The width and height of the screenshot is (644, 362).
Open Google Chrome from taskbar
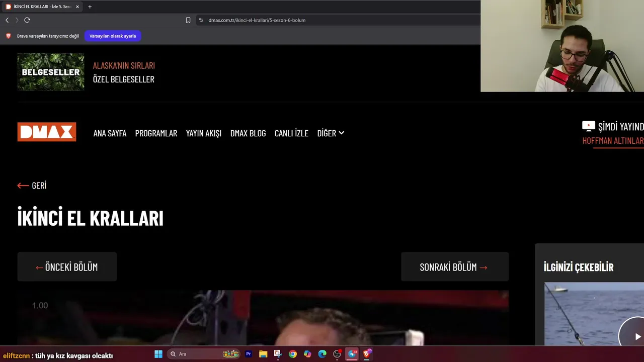[x=293, y=354]
